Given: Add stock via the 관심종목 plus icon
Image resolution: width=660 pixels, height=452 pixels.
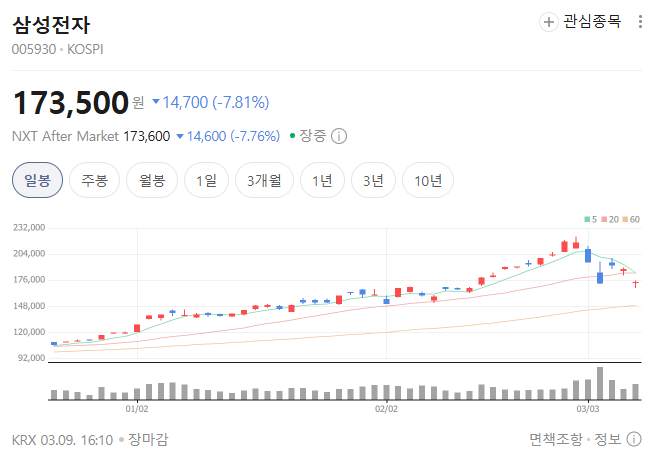Looking at the screenshot, I should (548, 21).
